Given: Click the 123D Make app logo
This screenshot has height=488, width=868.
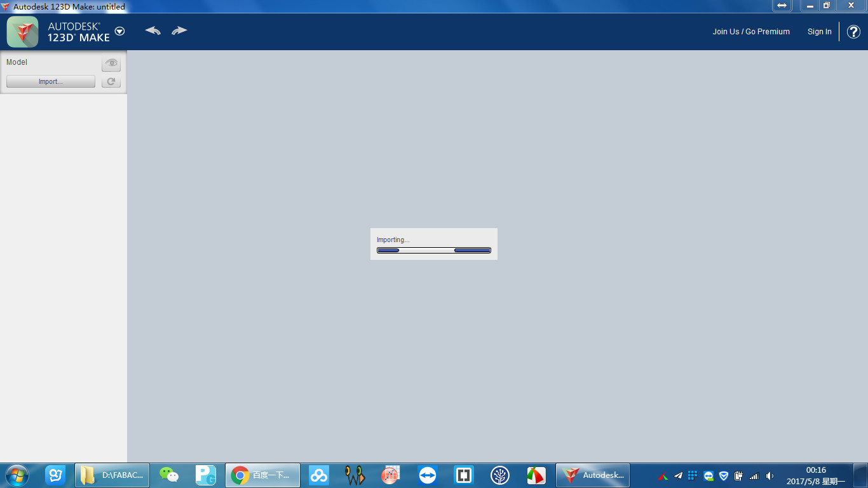Looking at the screenshot, I should click(23, 32).
